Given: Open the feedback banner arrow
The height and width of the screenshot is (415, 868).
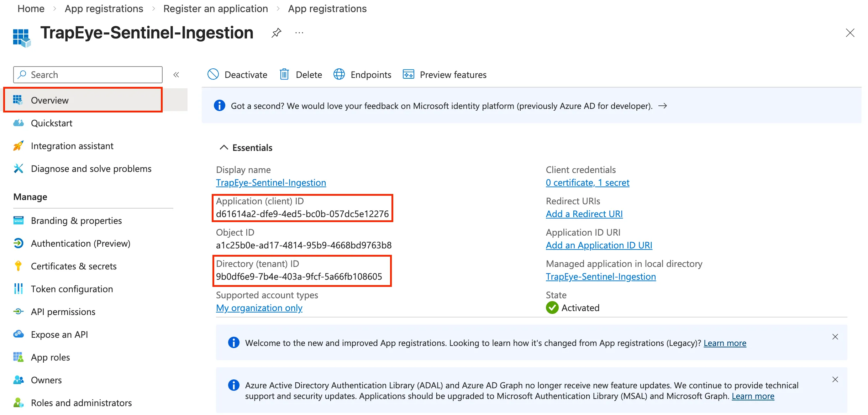Looking at the screenshot, I should tap(663, 106).
